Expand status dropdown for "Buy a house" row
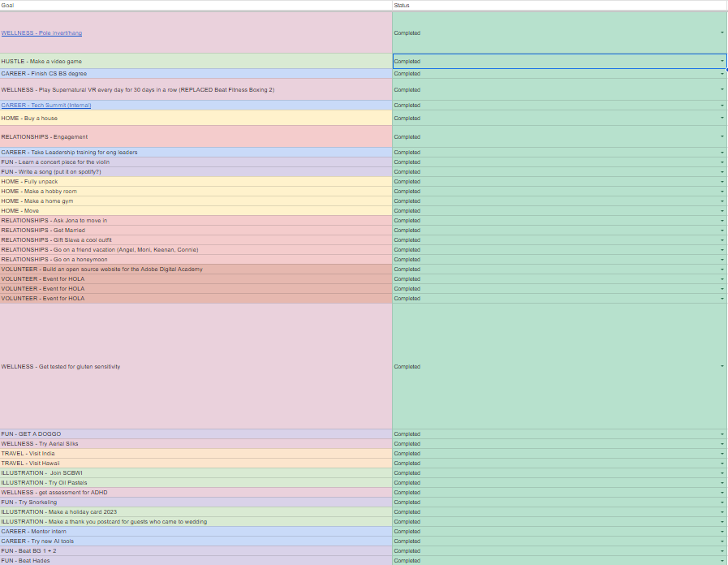The image size is (728, 565). (722, 119)
